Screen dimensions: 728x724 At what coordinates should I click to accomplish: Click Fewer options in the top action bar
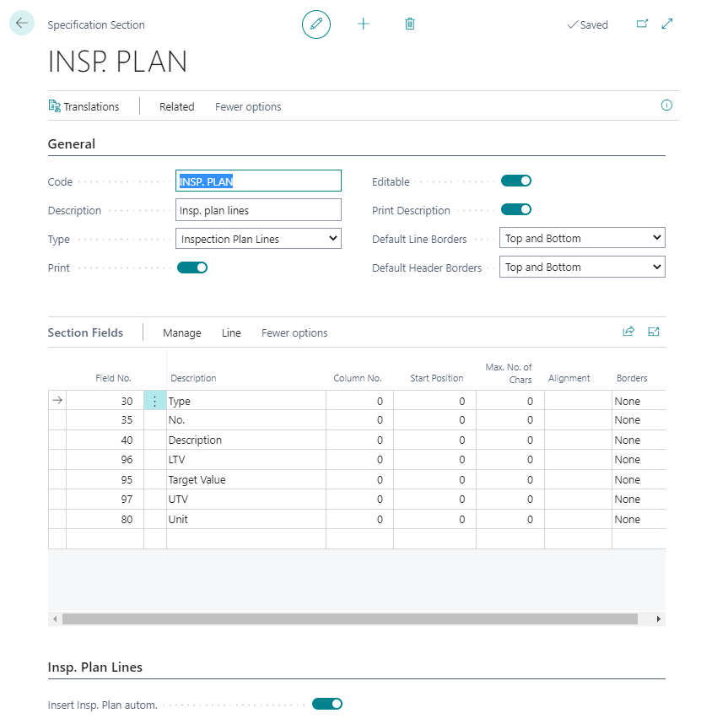pyautogui.click(x=248, y=107)
